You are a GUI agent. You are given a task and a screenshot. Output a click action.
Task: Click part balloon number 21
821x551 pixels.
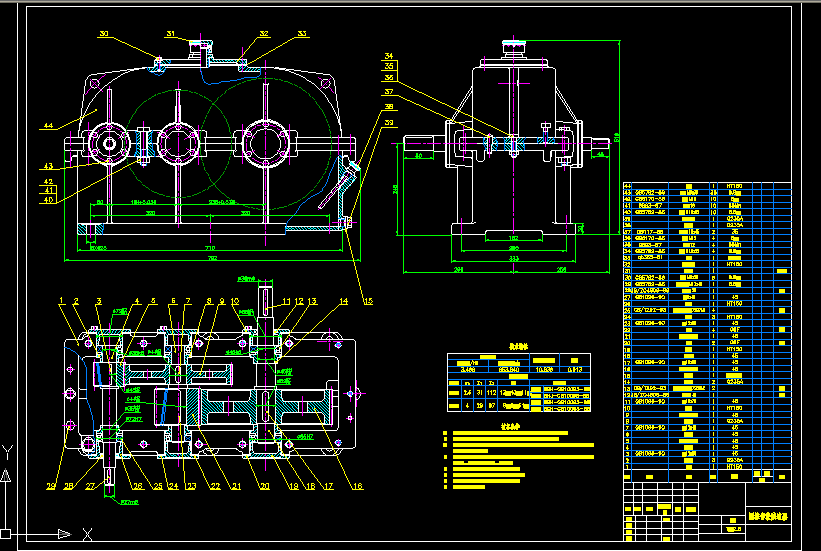pyautogui.click(x=237, y=487)
